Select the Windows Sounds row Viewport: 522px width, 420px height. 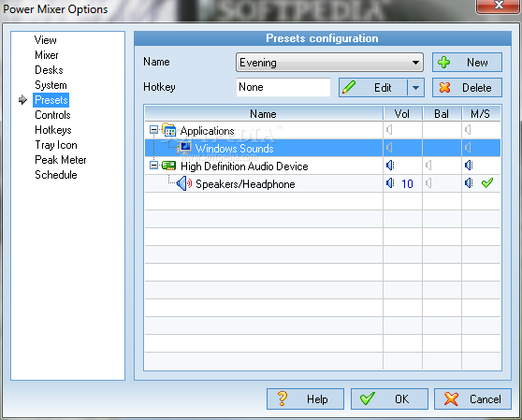(x=323, y=148)
